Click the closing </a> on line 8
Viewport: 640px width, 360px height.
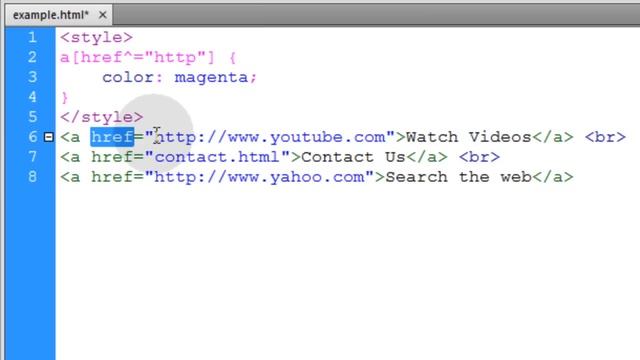coord(553,177)
